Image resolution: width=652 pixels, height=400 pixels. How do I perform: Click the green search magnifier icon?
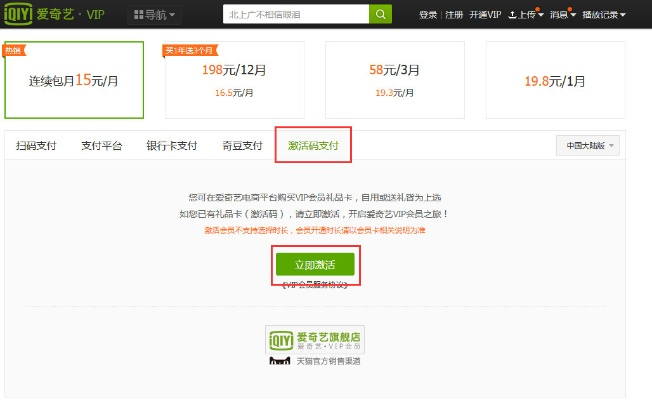[x=381, y=14]
